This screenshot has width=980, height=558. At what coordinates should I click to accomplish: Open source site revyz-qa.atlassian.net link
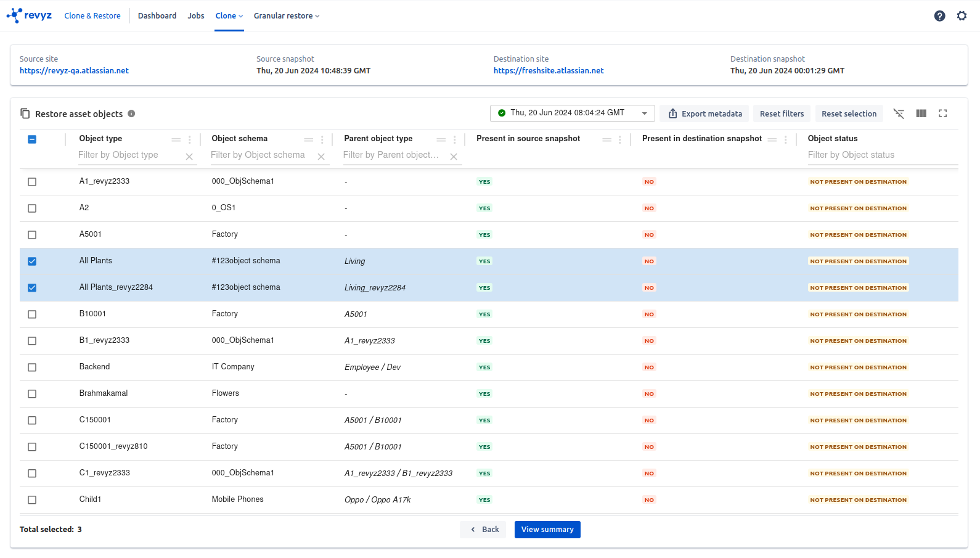point(74,71)
